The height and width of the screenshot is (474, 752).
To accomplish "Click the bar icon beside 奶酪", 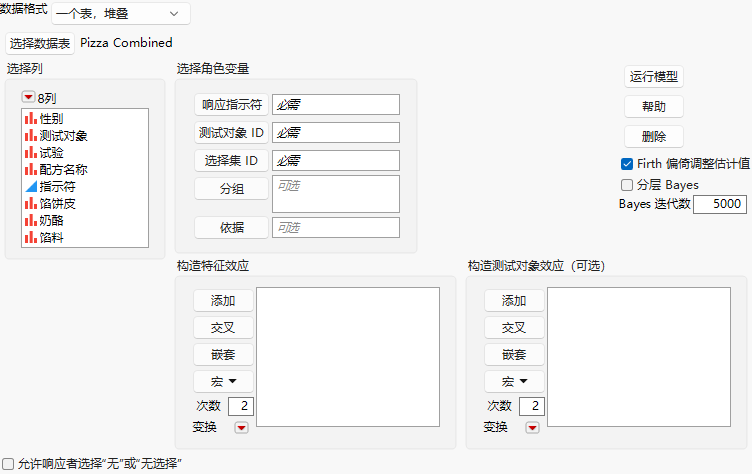I will pyautogui.click(x=31, y=220).
